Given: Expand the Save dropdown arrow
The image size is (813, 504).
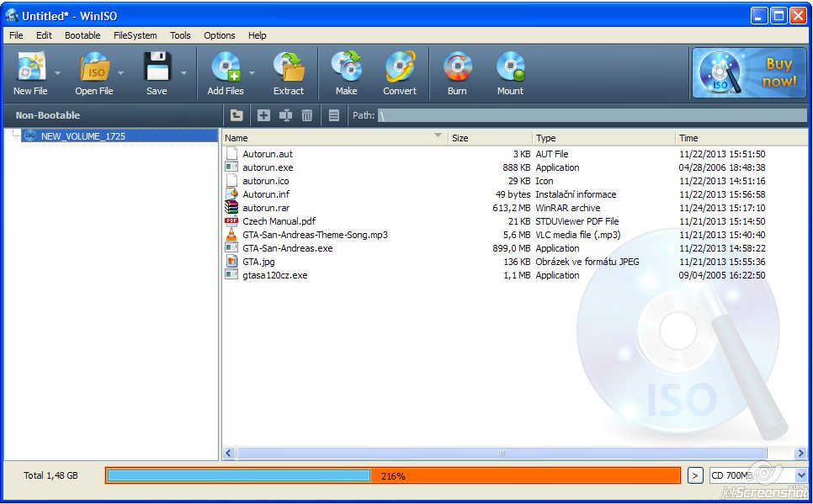Looking at the screenshot, I should [x=183, y=73].
